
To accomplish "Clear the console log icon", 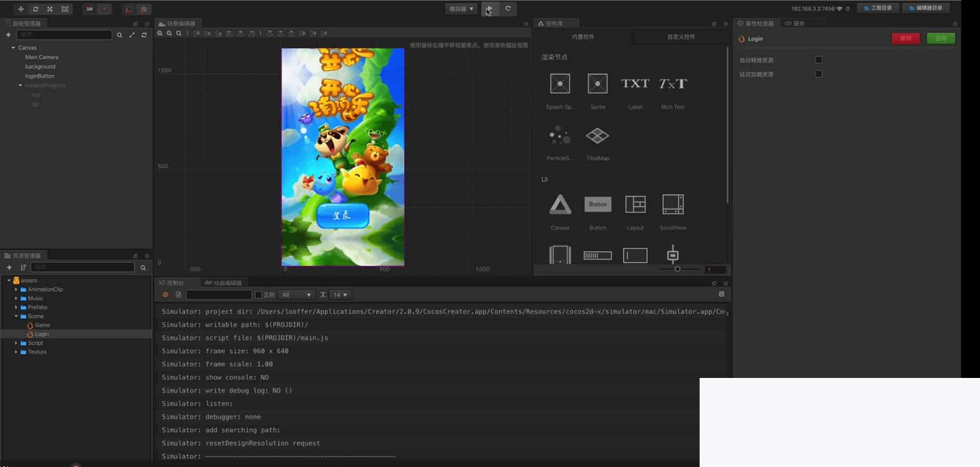I will click(165, 295).
